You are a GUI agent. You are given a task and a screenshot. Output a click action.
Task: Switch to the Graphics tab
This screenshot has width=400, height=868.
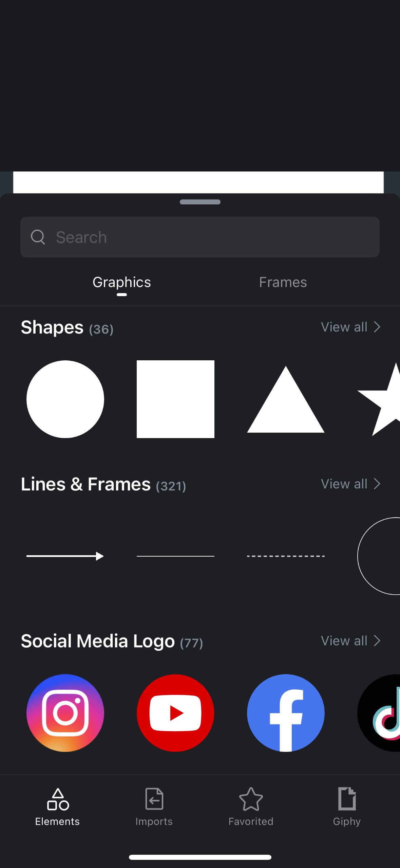click(122, 282)
